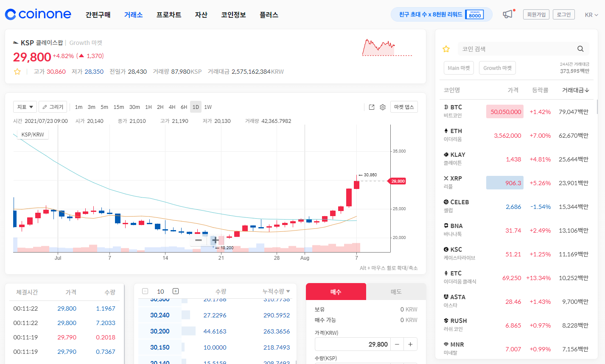Screen dimensions: 605x364
Task: Sort coin list by 가격 column
Action: (x=513, y=90)
